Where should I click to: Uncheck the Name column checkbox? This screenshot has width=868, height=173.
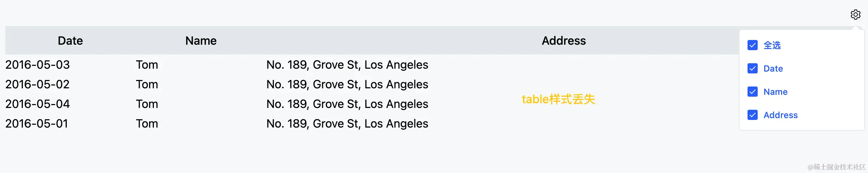(x=753, y=92)
